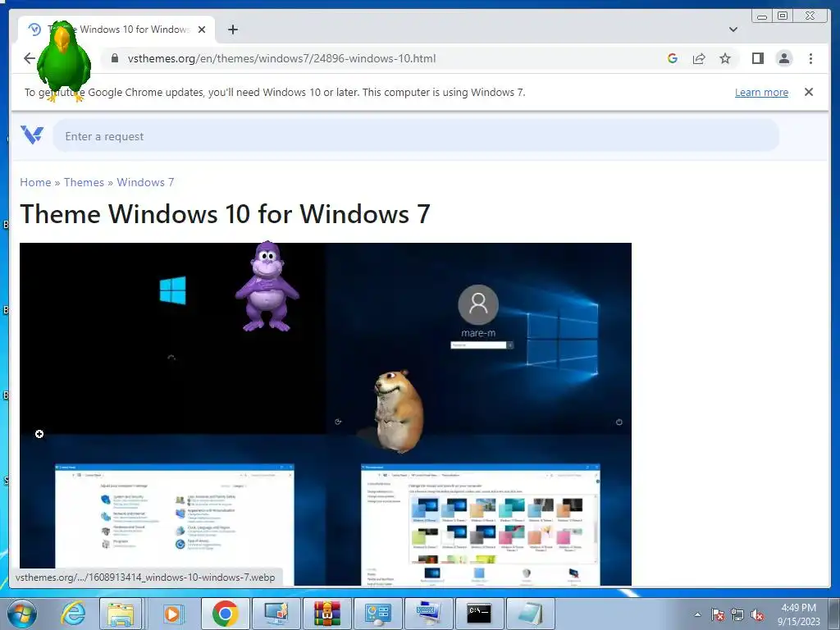Open Windows Media Player taskbar icon
The height and width of the screenshot is (630, 840).
tap(172, 614)
